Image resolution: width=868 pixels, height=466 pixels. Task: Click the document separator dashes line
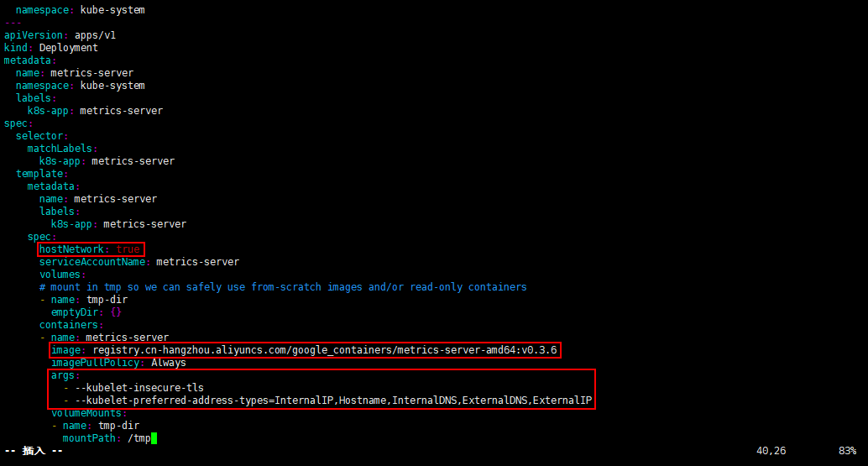pyautogui.click(x=13, y=23)
